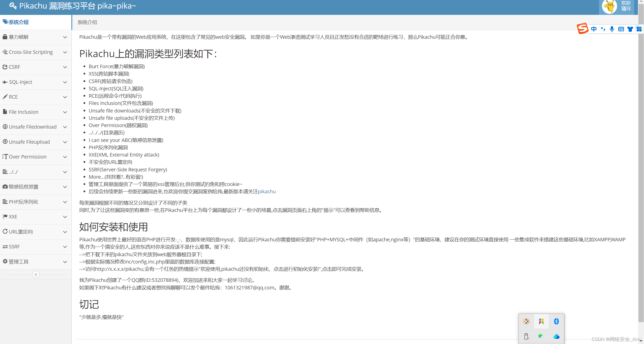Click the USB eject tray icon
Image resolution: width=644 pixels, height=344 pixels.
526,336
